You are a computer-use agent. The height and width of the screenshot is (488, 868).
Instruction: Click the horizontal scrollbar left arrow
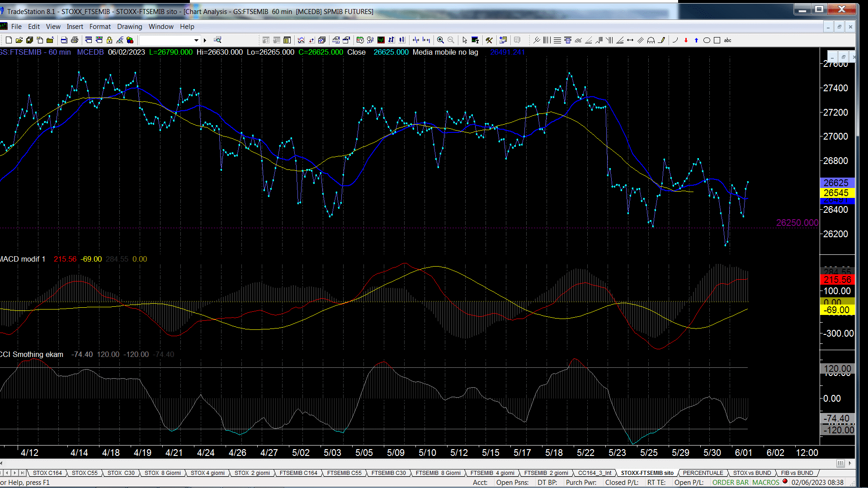[x=2, y=463]
